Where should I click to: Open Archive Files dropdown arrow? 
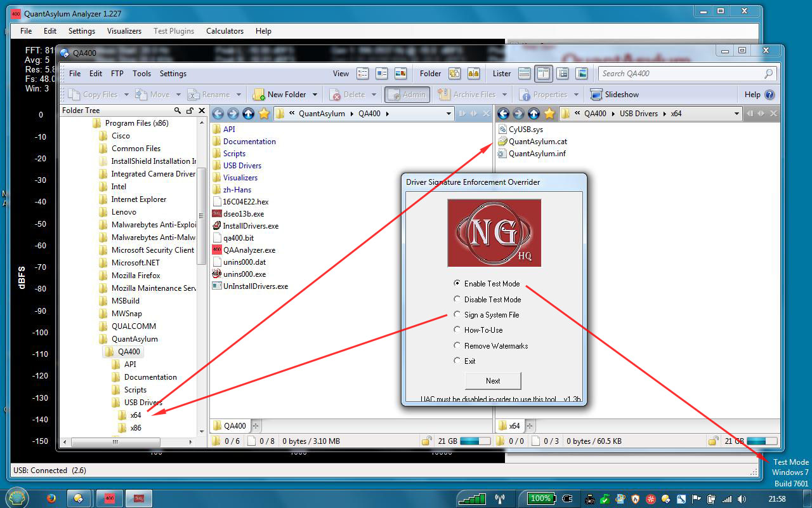pos(504,95)
